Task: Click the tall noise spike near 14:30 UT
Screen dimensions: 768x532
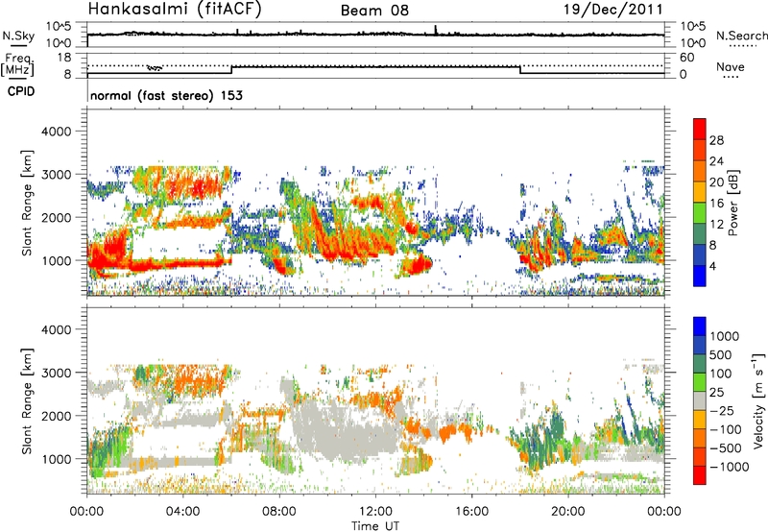Action: [x=436, y=30]
